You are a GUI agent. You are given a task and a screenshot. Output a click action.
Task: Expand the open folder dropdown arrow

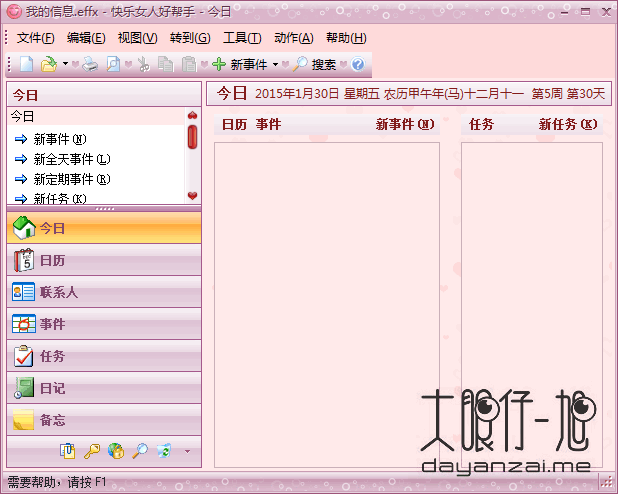point(65,64)
